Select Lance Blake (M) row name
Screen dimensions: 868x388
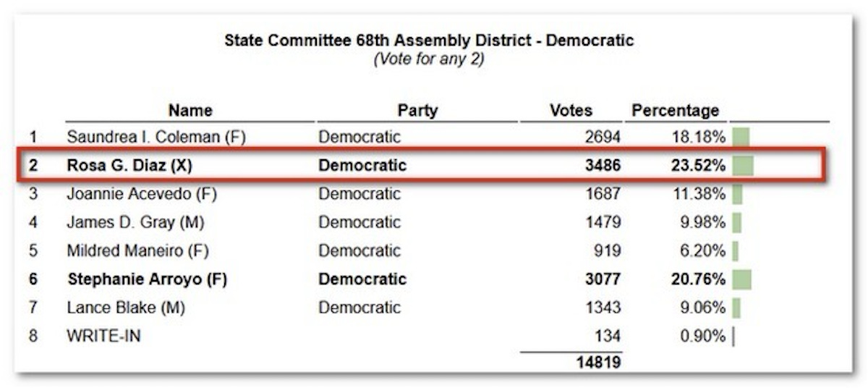(126, 308)
